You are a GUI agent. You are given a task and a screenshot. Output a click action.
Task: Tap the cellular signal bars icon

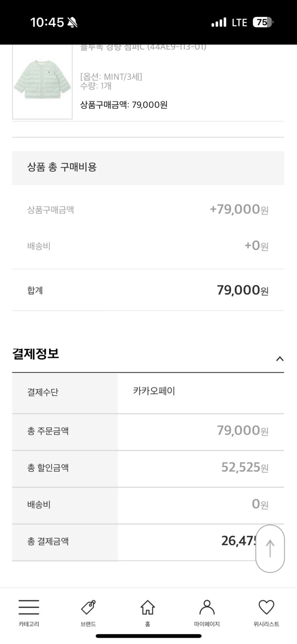tap(219, 22)
